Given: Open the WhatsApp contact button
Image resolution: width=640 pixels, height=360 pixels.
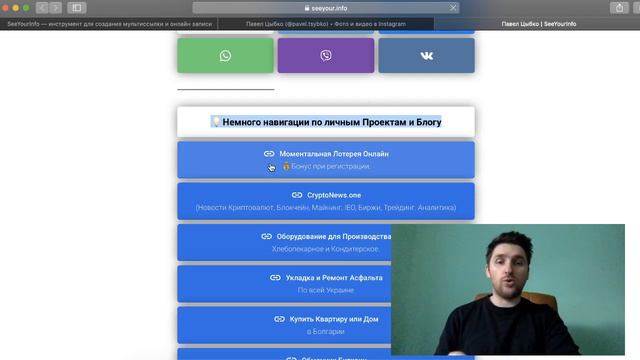Looking at the screenshot, I should pos(225,56).
